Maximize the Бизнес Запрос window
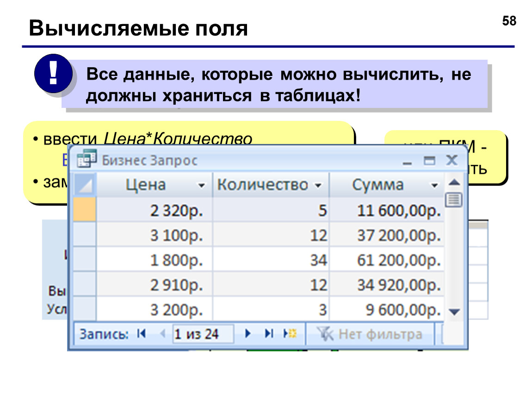This screenshot has height=400, width=532. [429, 160]
